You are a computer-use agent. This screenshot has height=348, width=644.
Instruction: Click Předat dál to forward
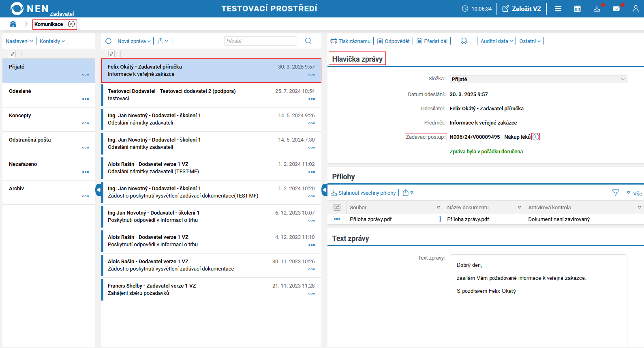[x=432, y=41]
